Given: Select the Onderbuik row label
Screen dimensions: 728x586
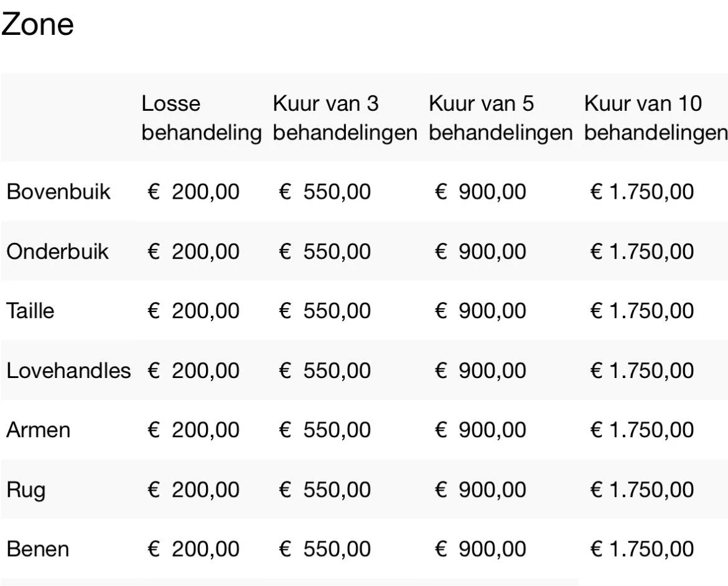Looking at the screenshot, I should coord(58,252).
